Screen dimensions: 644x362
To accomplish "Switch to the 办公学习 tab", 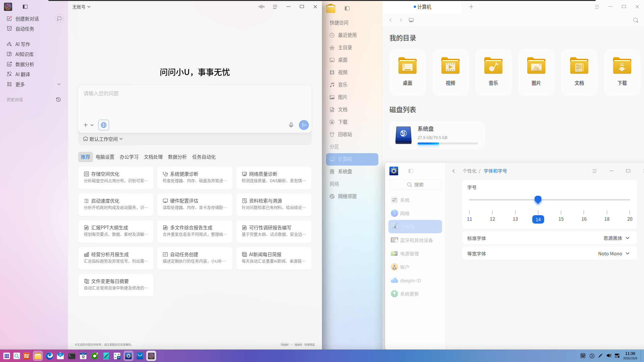I will tap(129, 157).
